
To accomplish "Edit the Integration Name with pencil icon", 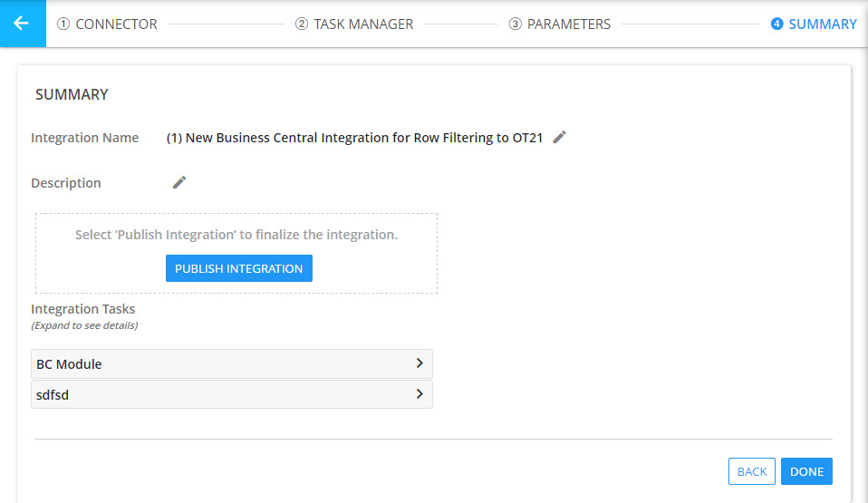I will point(560,138).
